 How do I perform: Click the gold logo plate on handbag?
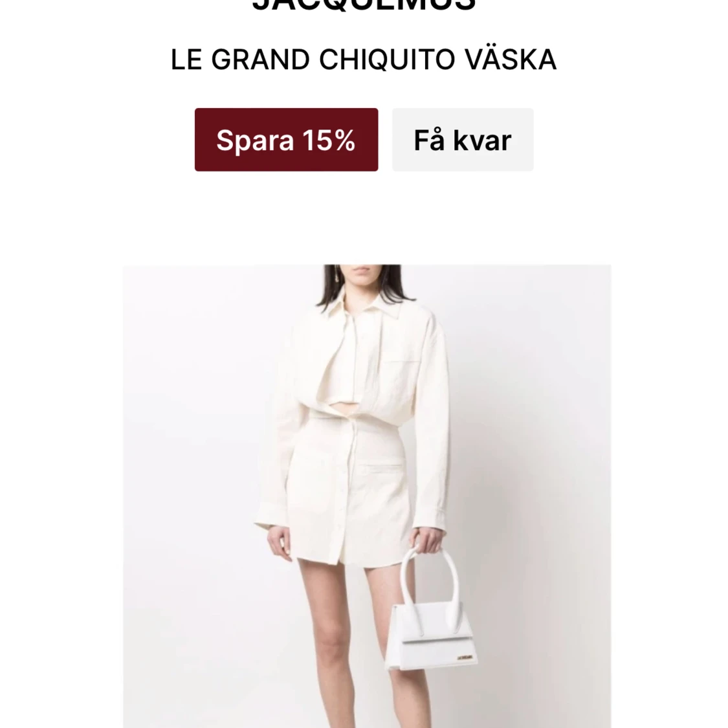pos(466,657)
